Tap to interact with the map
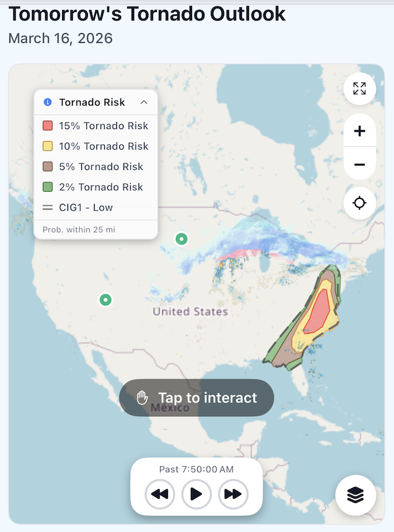Viewport: 394px width, 532px height. coord(196,397)
